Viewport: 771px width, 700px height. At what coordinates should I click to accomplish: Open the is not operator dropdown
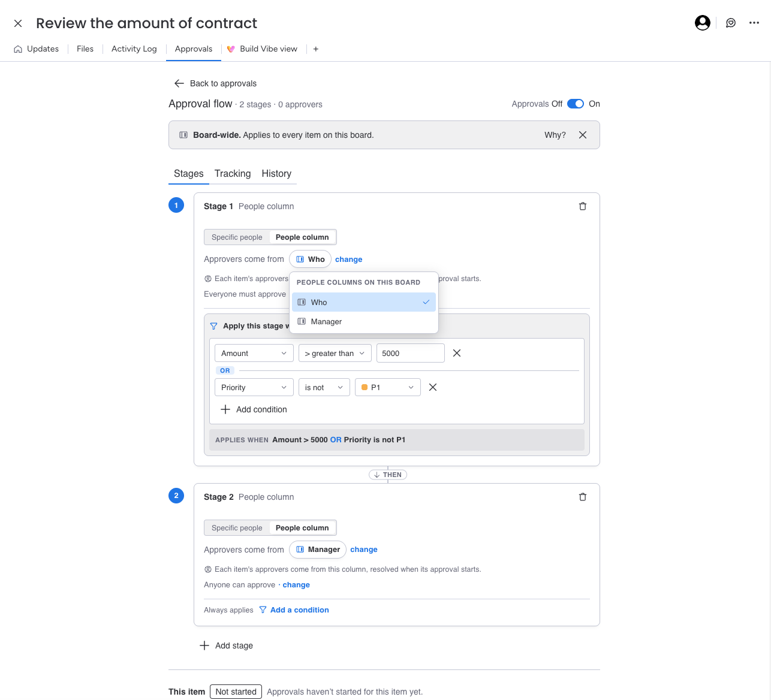click(324, 387)
